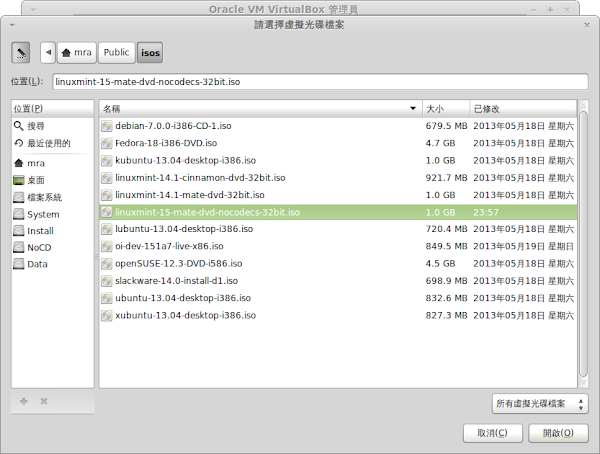Click the path bar back arrow
Image resolution: width=600 pixels, height=454 pixels.
[x=48, y=52]
